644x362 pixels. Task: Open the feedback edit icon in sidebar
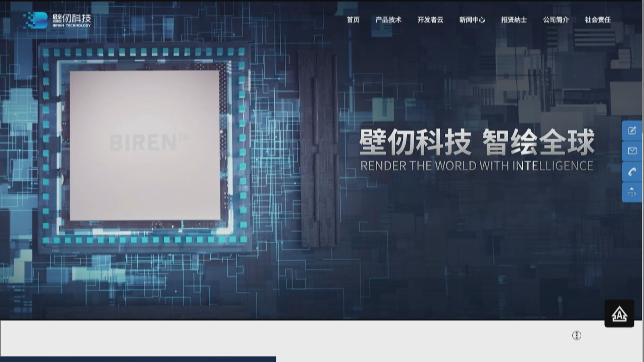pos(632,130)
